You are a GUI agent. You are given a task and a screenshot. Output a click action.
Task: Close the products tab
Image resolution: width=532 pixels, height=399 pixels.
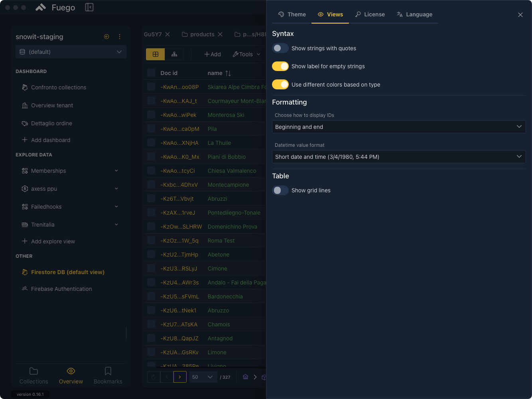click(x=220, y=34)
